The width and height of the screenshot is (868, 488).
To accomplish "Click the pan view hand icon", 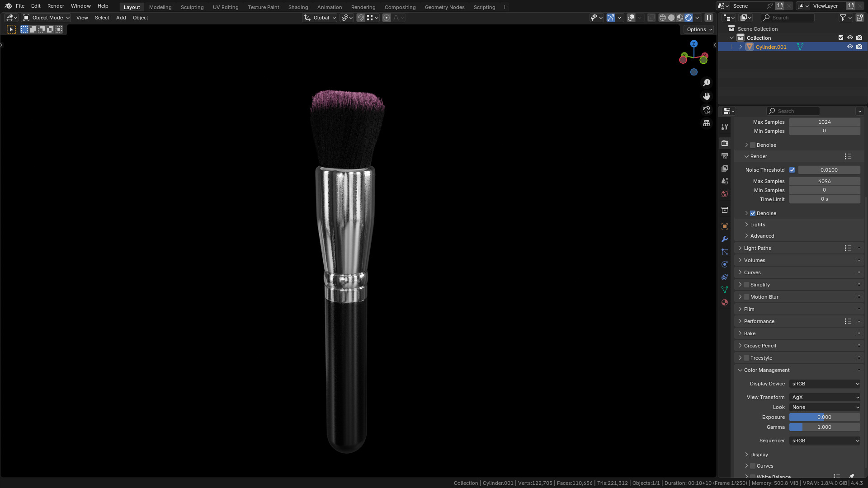I will [x=707, y=96].
